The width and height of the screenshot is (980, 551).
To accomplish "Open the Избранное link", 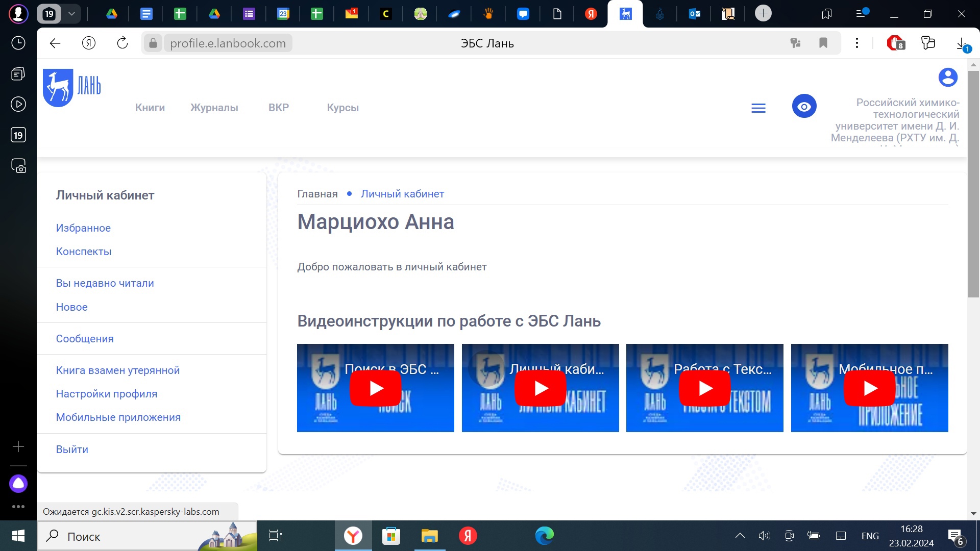I will (83, 228).
